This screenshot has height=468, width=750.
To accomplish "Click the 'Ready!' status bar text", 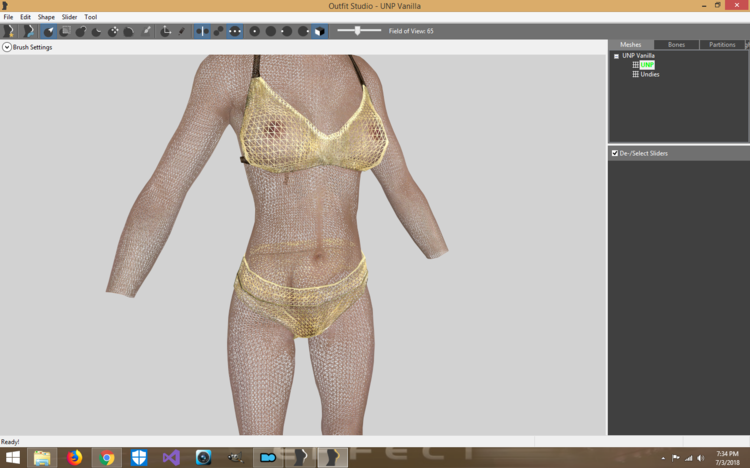I will [10, 442].
